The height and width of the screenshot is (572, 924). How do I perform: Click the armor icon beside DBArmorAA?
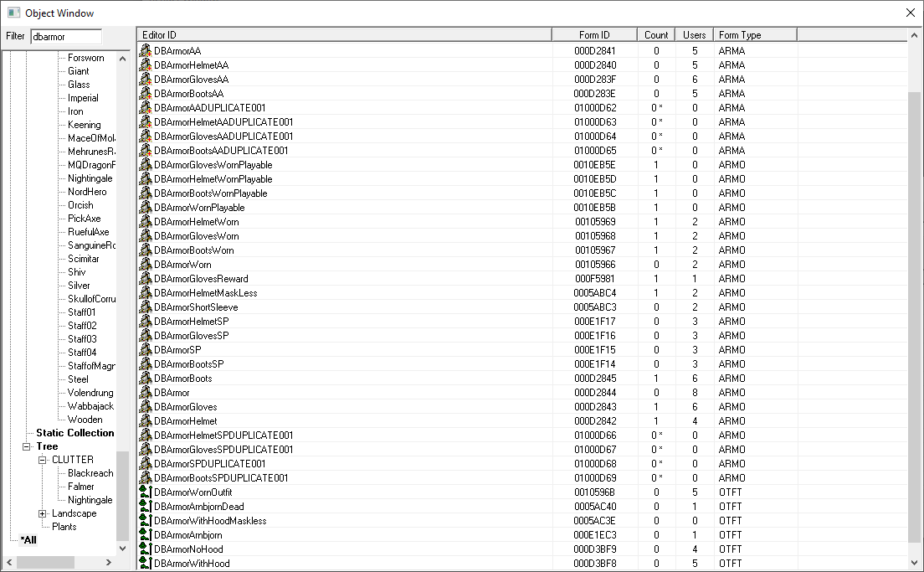(x=145, y=51)
